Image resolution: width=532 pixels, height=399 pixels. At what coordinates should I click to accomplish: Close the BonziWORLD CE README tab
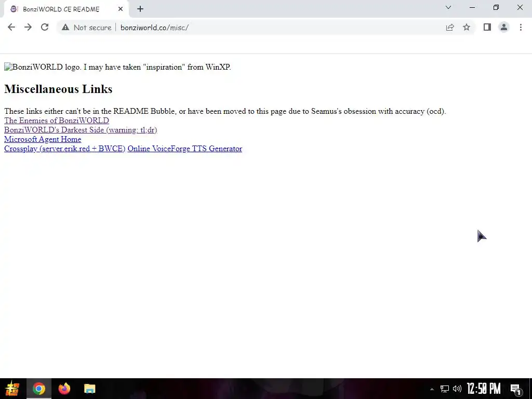(121, 9)
